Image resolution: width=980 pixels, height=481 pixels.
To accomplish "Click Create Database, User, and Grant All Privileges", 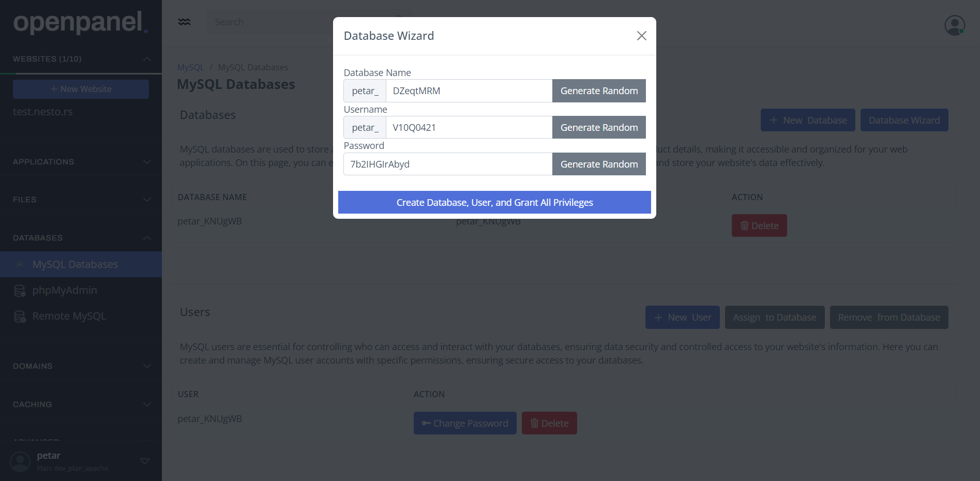I will [x=494, y=202].
